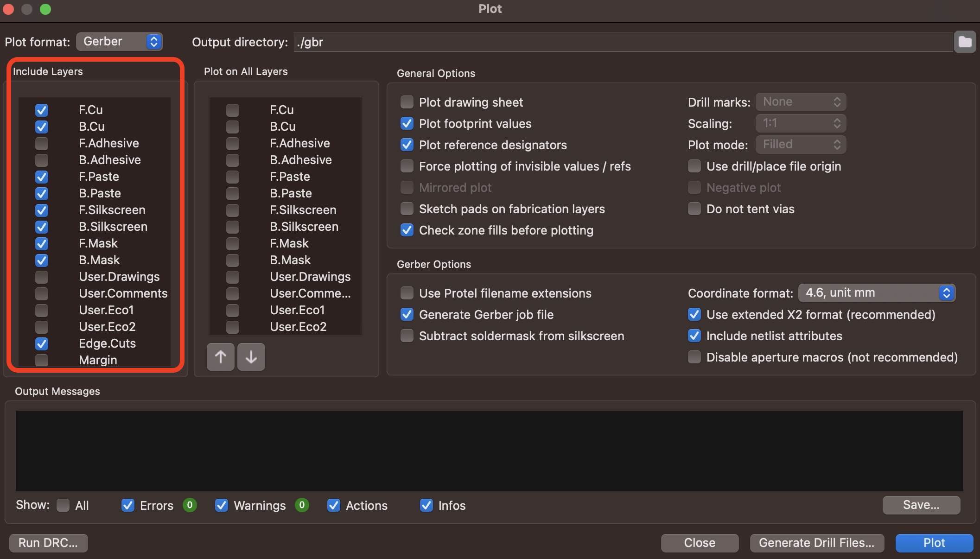Click the Output directory text field
The height and width of the screenshot is (559, 980).
[x=623, y=42]
